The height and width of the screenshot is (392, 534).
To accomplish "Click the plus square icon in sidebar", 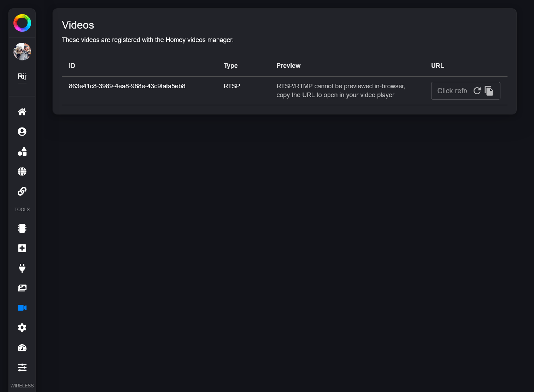I will (22, 248).
